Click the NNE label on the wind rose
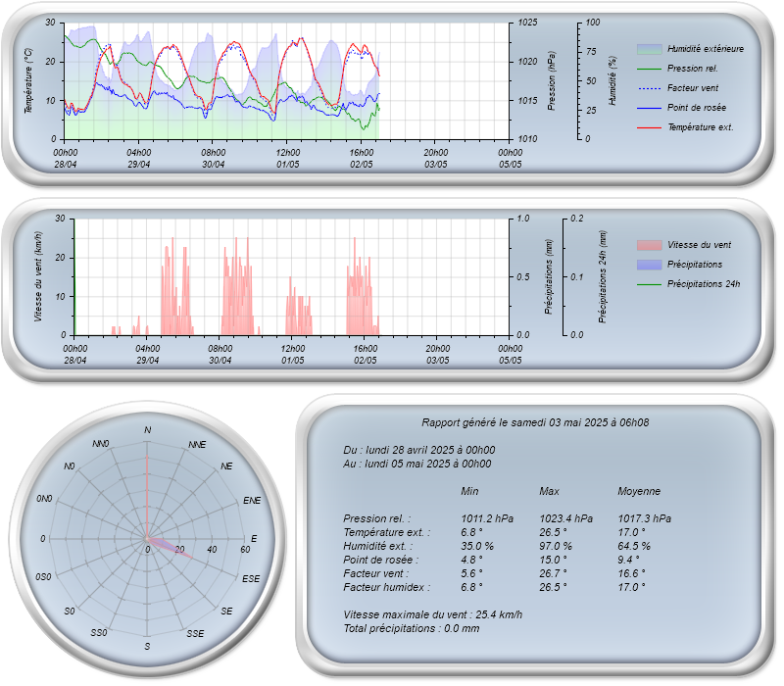The image size is (784, 686). tap(197, 445)
